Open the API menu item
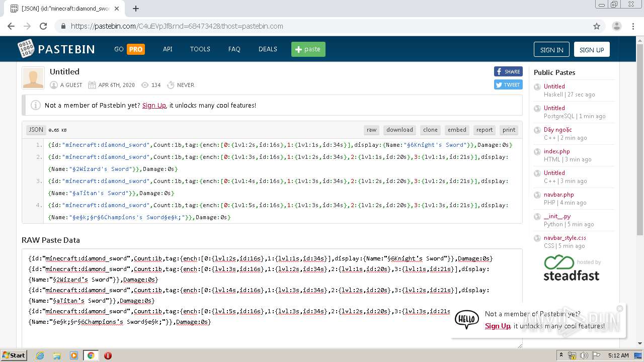This screenshot has width=644, height=362. pyautogui.click(x=168, y=49)
